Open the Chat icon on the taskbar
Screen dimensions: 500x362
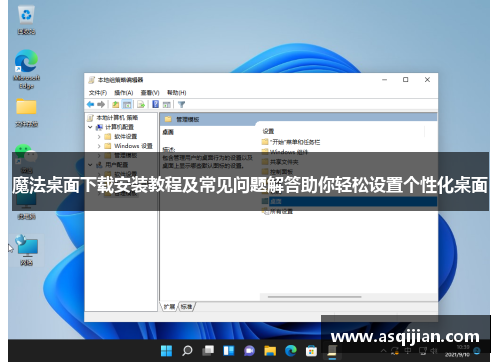tap(249, 351)
